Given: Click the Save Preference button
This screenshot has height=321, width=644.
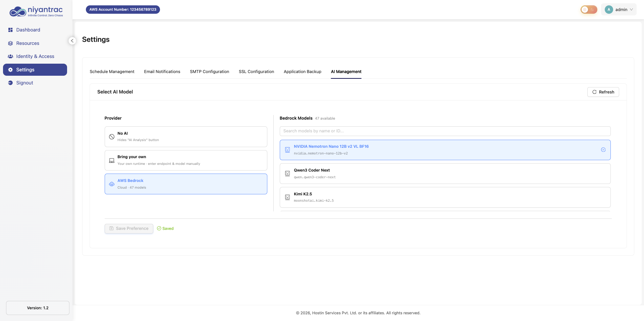Looking at the screenshot, I should click(129, 229).
